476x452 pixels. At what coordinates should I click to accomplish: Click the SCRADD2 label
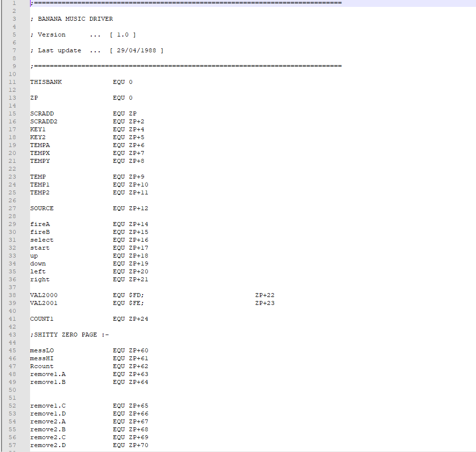(44, 121)
